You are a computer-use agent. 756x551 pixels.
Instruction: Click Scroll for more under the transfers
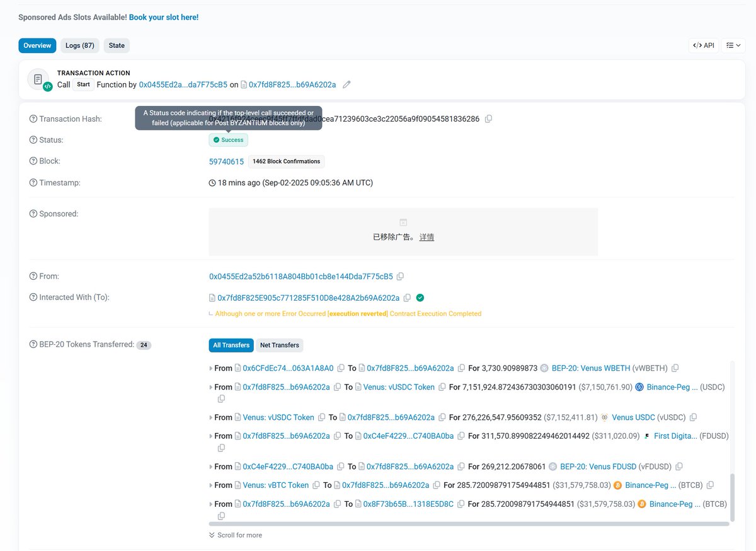[x=236, y=535]
